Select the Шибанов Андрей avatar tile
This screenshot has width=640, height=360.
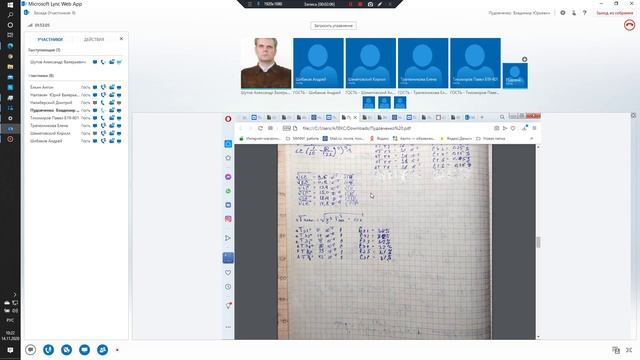pyautogui.click(x=318, y=63)
